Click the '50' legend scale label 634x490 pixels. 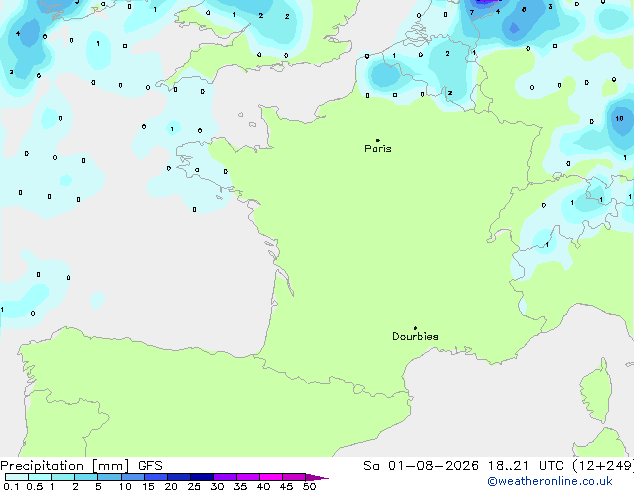pyautogui.click(x=310, y=486)
